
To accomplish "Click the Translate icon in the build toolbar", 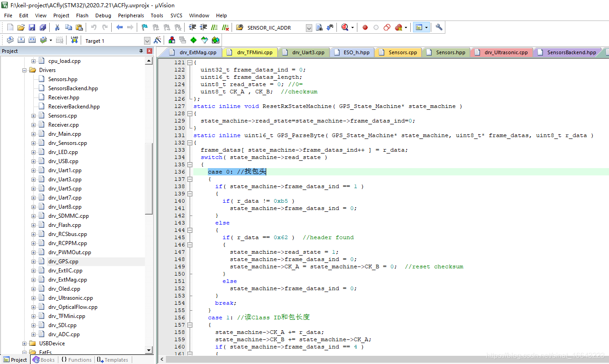I will [10, 40].
